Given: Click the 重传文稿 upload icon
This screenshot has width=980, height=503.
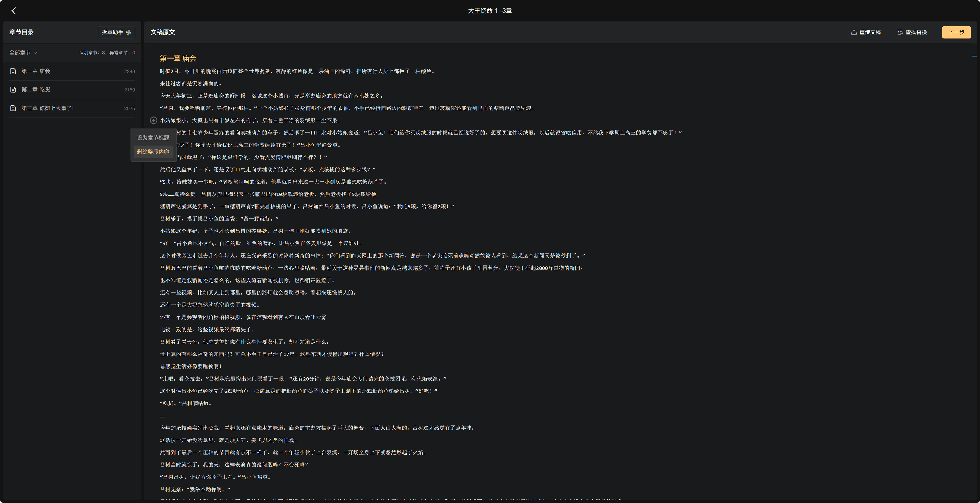Looking at the screenshot, I should pos(854,32).
